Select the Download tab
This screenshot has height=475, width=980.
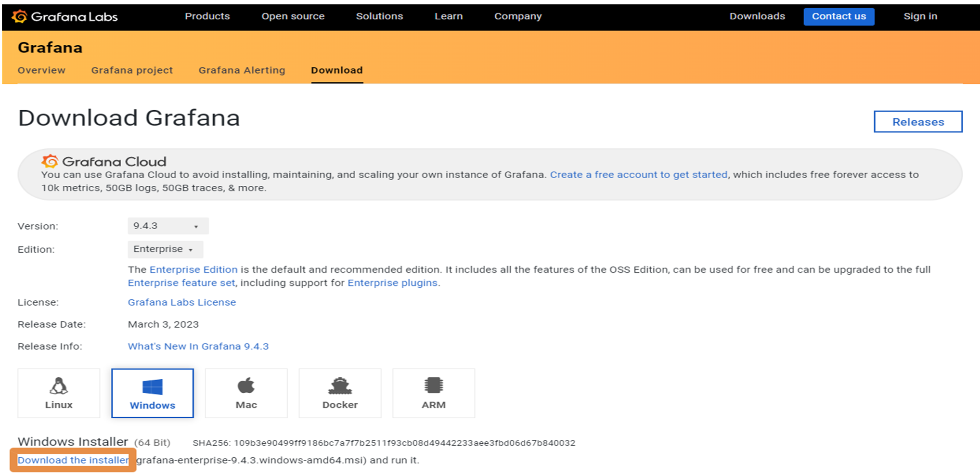pos(337,70)
